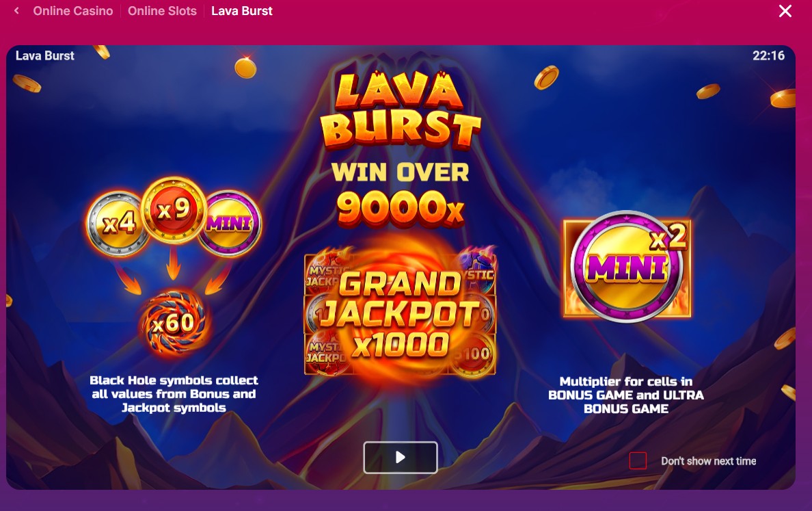Click the 22:16 clock display
The width and height of the screenshot is (812, 511).
tap(768, 55)
